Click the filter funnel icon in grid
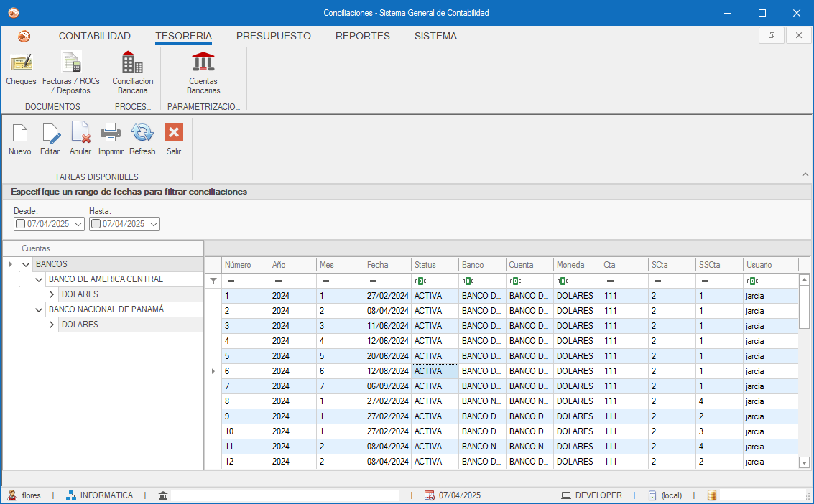Image resolution: width=814 pixels, height=504 pixels. [x=213, y=281]
